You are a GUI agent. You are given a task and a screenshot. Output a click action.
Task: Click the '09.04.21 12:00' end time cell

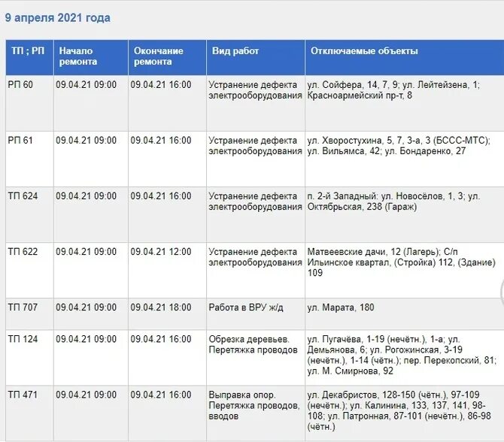pos(167,270)
